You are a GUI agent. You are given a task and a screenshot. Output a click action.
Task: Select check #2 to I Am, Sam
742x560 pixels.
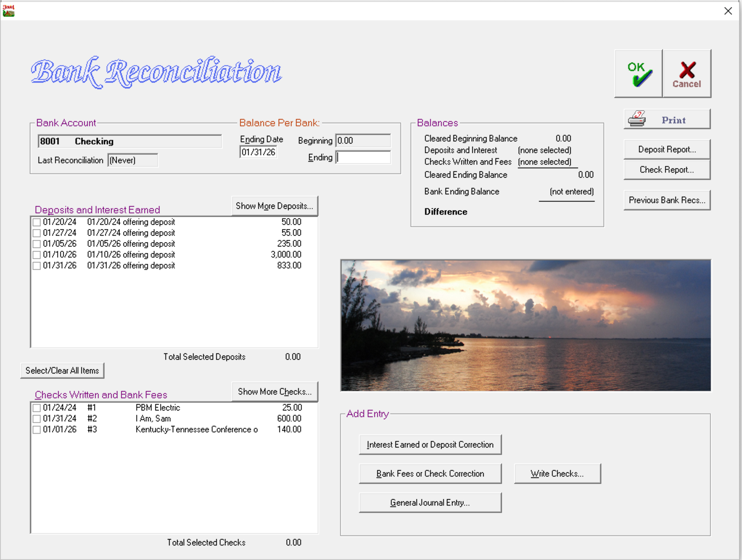pos(37,419)
